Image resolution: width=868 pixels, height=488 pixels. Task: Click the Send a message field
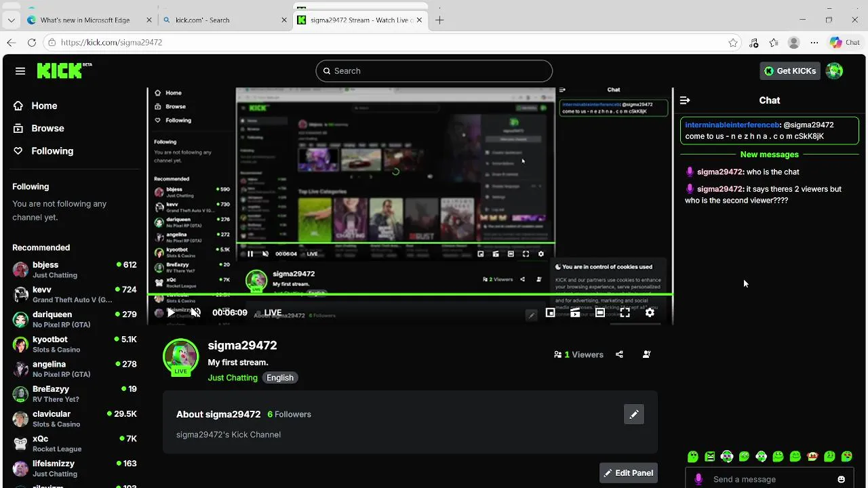[x=770, y=479]
